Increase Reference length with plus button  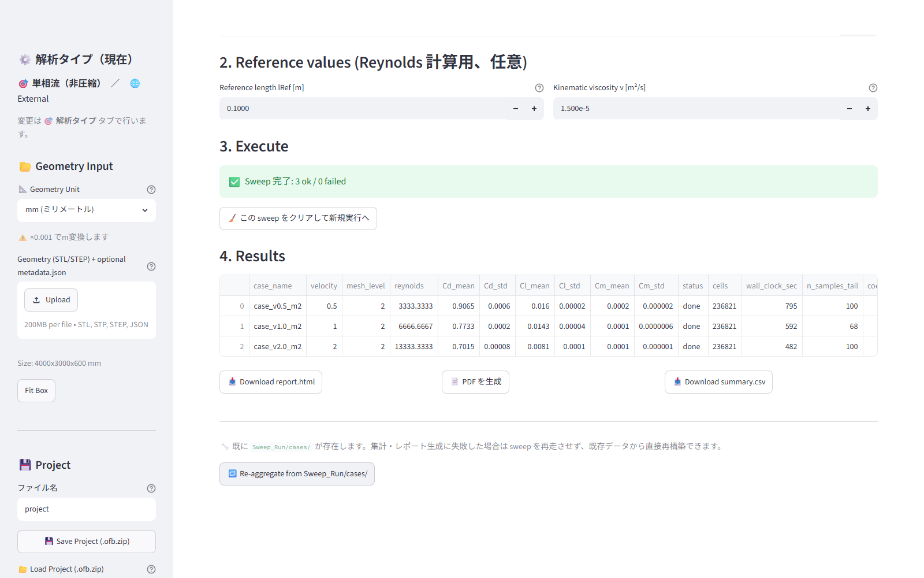point(534,109)
